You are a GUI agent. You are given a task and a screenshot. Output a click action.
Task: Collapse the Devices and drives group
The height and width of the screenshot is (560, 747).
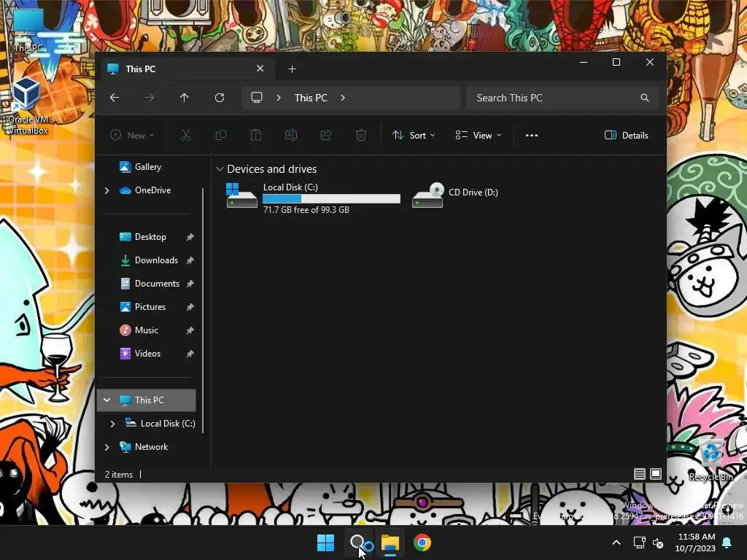220,169
